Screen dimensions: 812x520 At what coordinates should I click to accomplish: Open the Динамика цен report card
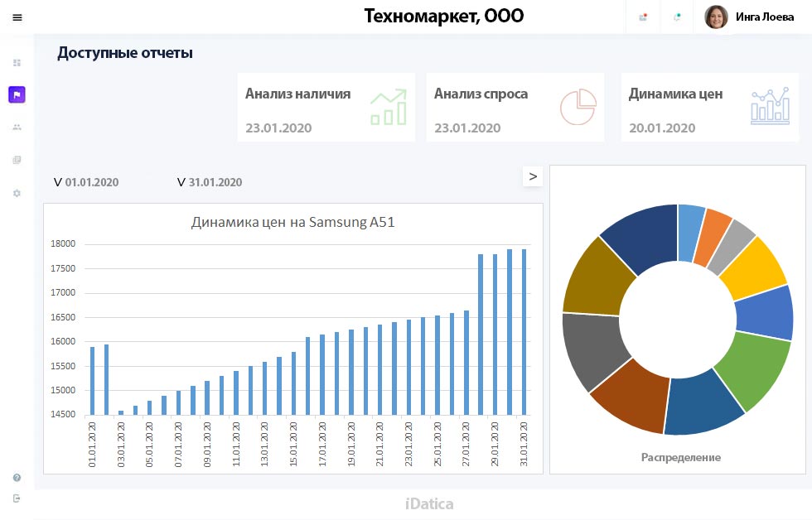pos(708,107)
